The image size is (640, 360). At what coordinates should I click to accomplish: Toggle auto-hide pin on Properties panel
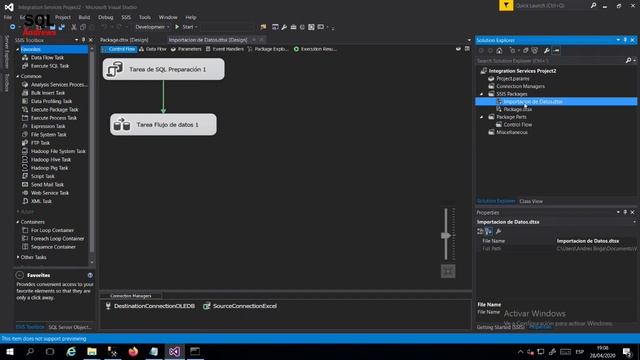[x=625, y=212]
